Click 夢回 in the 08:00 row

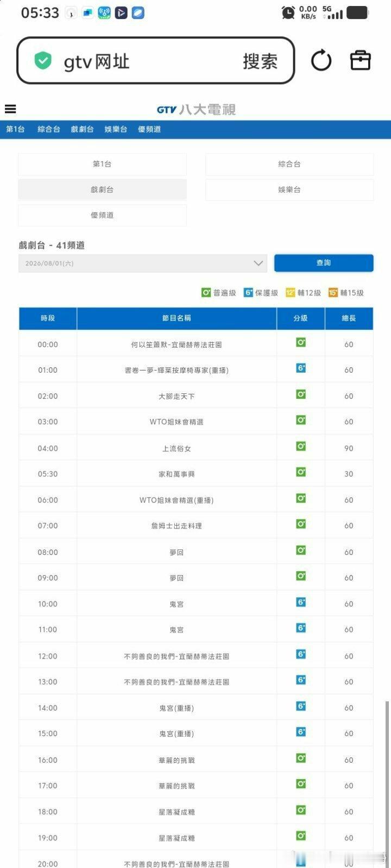(x=176, y=552)
